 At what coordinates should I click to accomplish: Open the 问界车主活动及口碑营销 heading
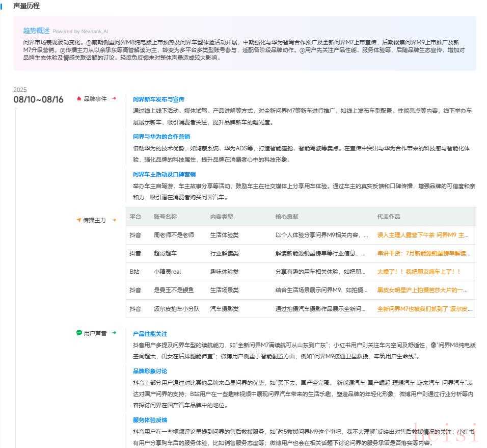[x=165, y=174]
